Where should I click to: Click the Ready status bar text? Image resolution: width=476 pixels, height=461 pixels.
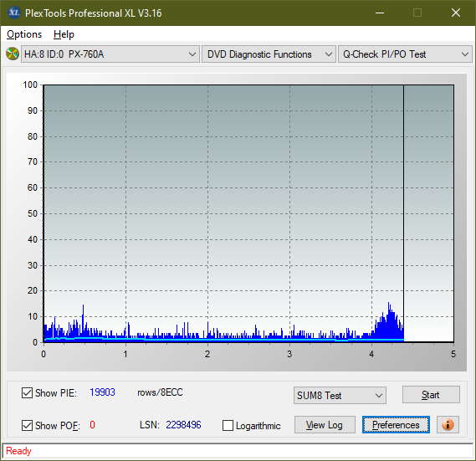[x=18, y=451]
